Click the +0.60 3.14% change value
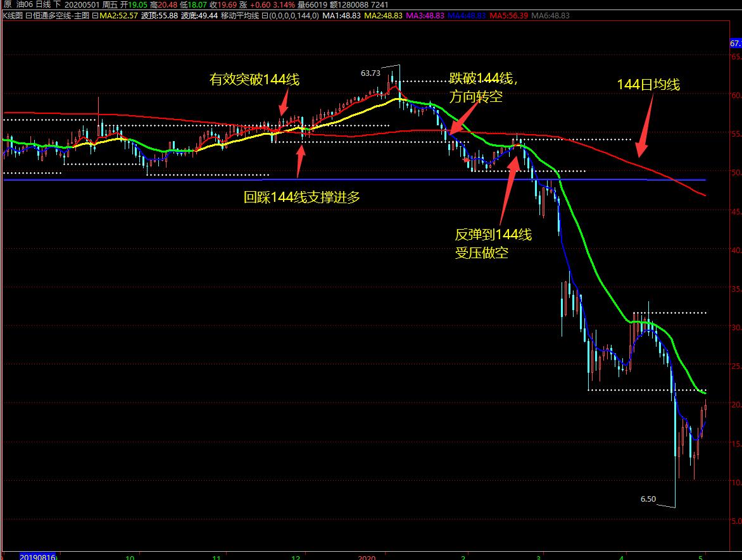 (x=272, y=4)
